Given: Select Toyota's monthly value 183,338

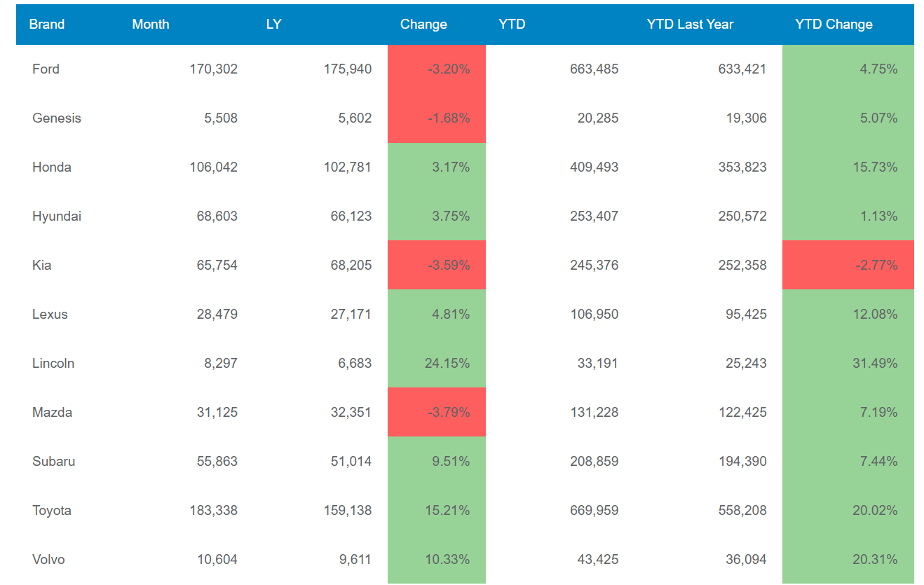Looking at the screenshot, I should (213, 511).
